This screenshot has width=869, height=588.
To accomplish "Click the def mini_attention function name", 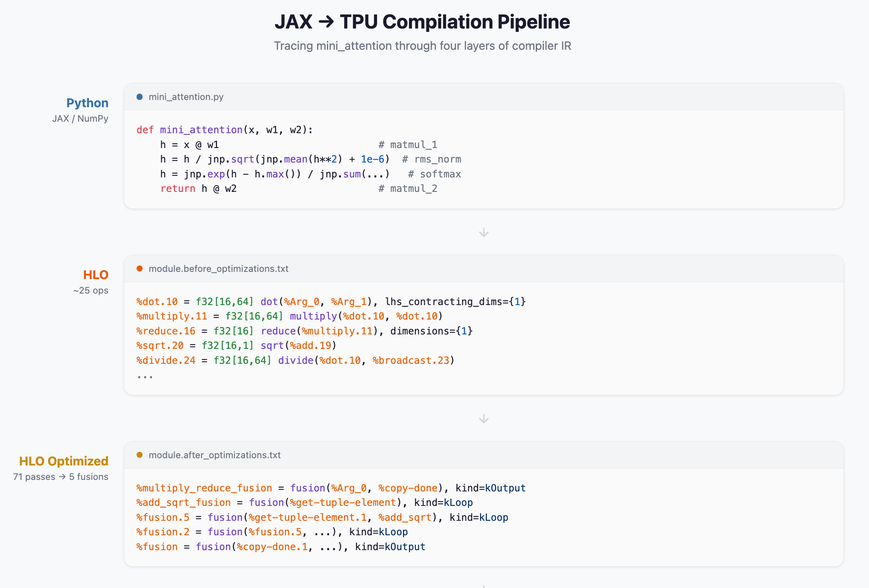I will click(201, 130).
